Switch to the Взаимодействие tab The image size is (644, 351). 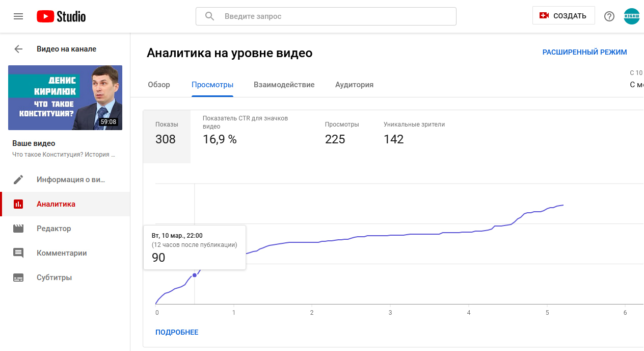pos(284,85)
